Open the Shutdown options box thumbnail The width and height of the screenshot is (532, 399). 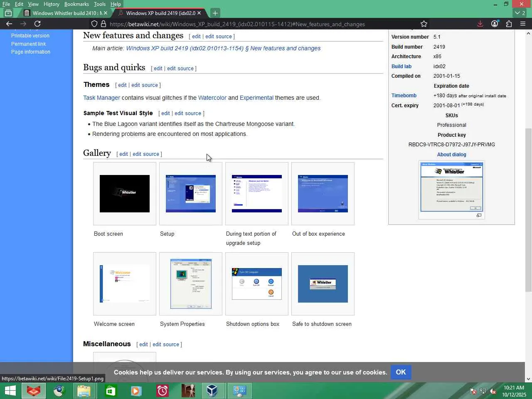(x=257, y=284)
